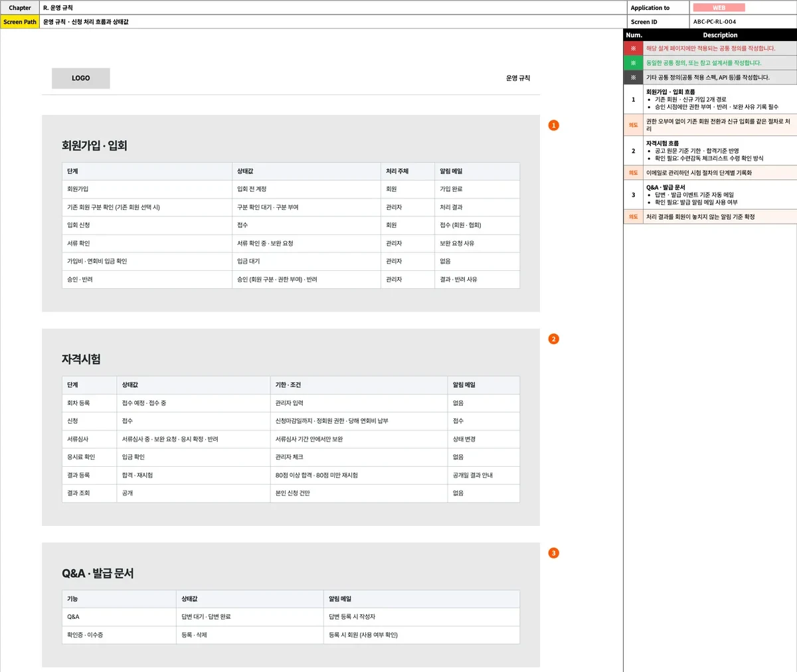797x672 pixels.
Task: Click the pink WEB badge beside Application to
Action: [719, 8]
